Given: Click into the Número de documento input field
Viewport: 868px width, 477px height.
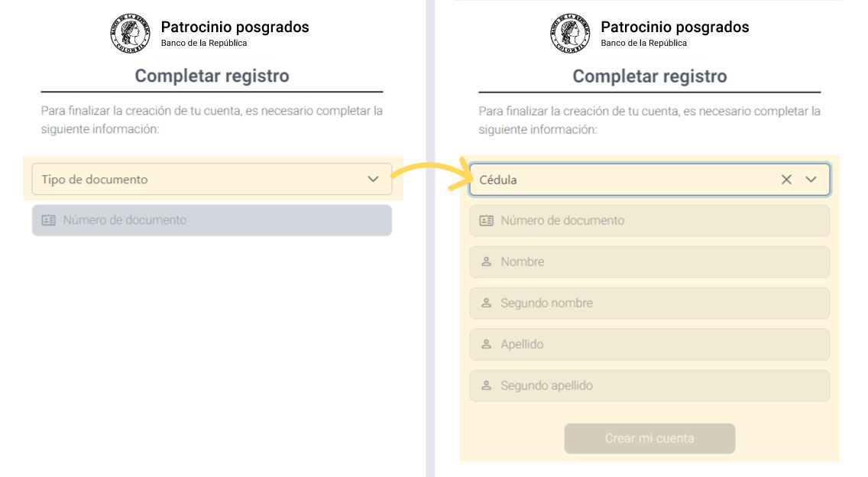Looking at the screenshot, I should click(x=649, y=220).
